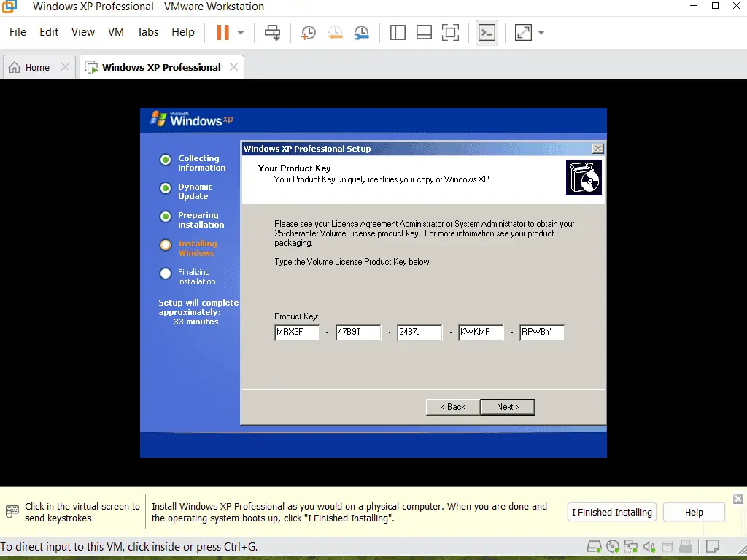Dismiss the yellow installation hint bar

pyautogui.click(x=738, y=499)
